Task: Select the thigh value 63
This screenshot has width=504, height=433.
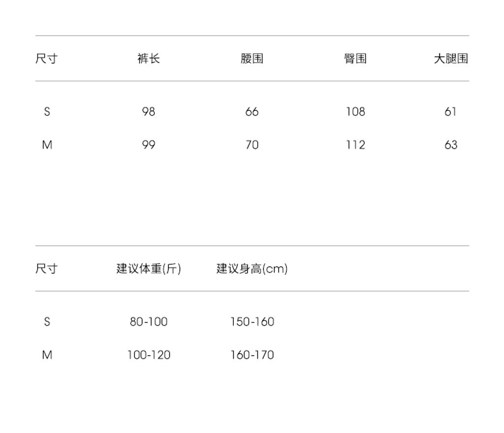Action: (450, 145)
